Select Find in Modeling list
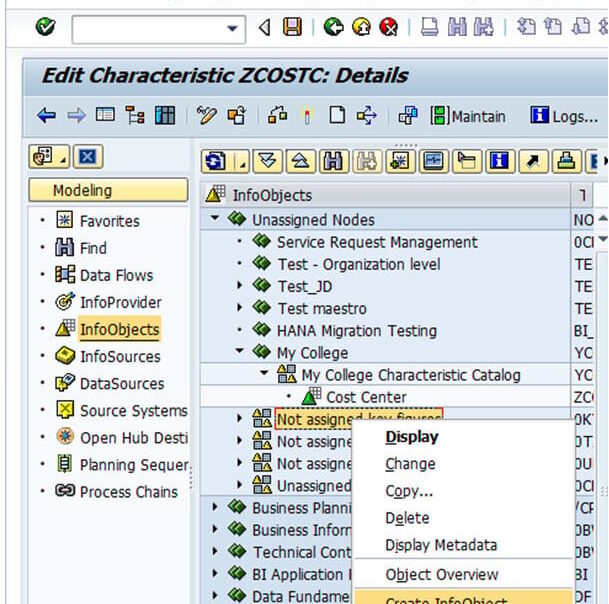This screenshot has height=604, width=609. (x=93, y=248)
